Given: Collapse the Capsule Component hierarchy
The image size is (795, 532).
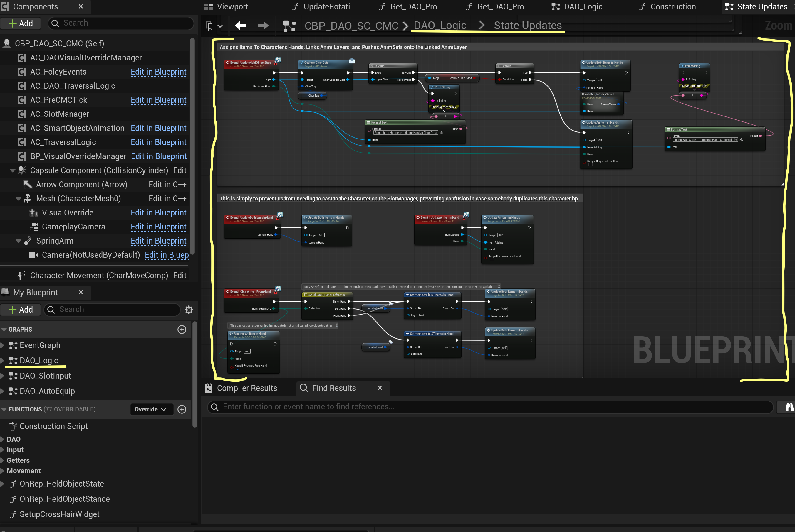Looking at the screenshot, I should (13, 170).
